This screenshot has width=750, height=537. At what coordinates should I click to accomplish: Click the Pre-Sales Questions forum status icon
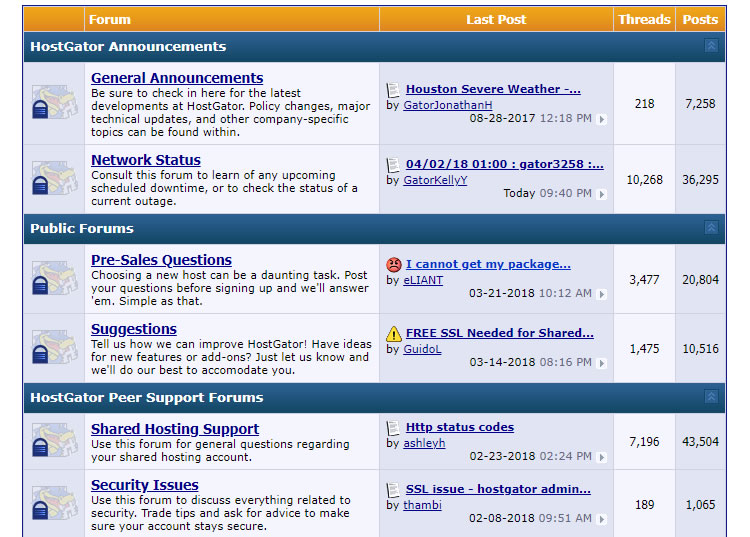coord(54,277)
